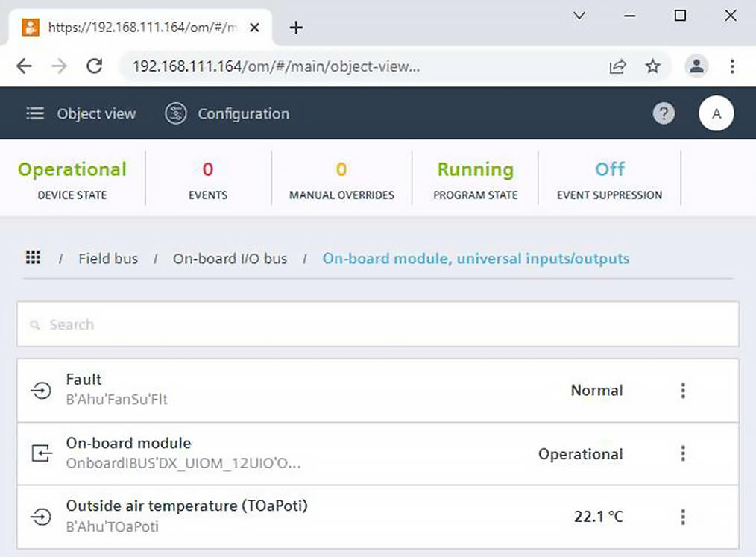
Task: Click the help question mark icon
Action: [664, 113]
